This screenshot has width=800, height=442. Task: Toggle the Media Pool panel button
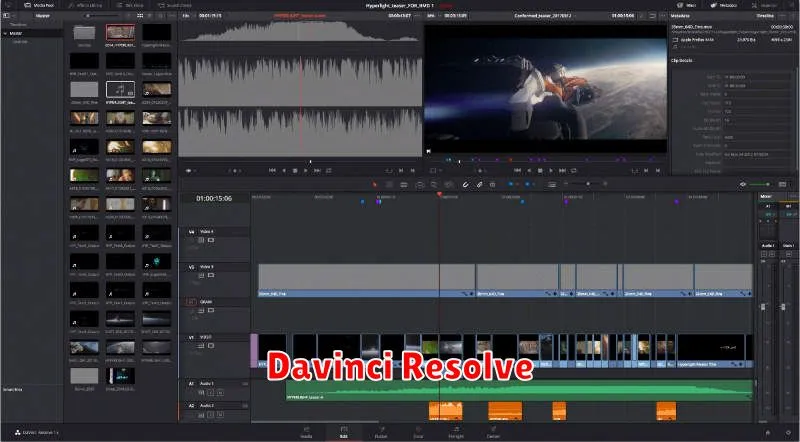(39, 5)
